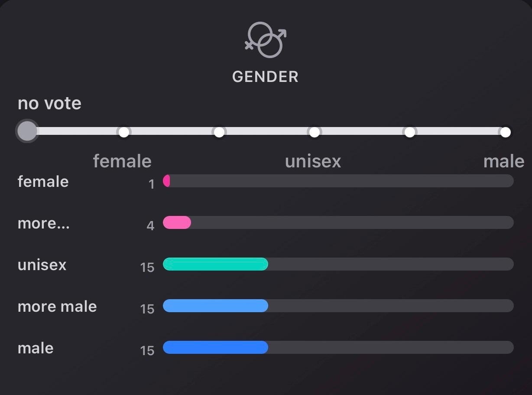Click the male label under the slider
532x395 pixels.
pyautogui.click(x=504, y=161)
